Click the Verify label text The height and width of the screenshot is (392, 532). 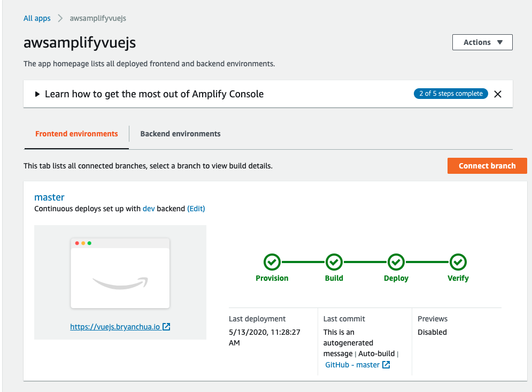458,278
